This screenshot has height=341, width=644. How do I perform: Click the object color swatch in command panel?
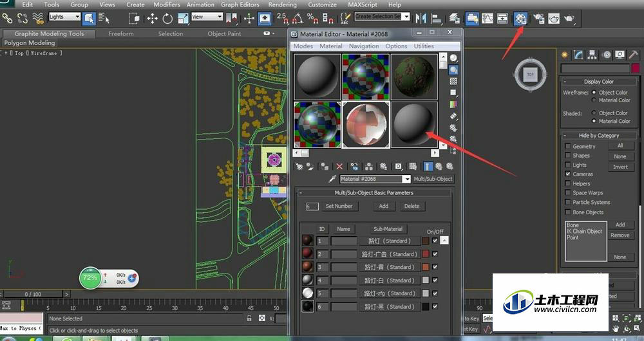(x=636, y=68)
